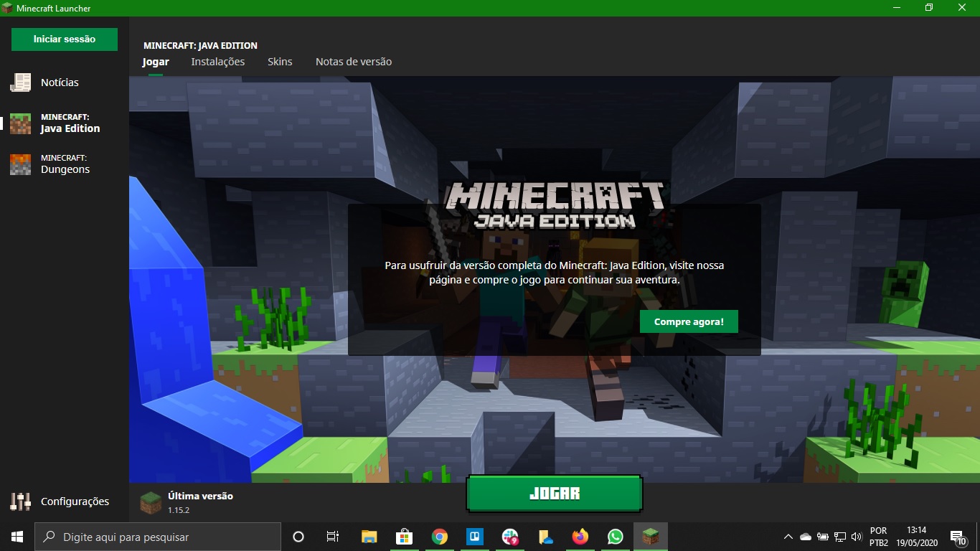Open the Skins tab

pos(280,62)
